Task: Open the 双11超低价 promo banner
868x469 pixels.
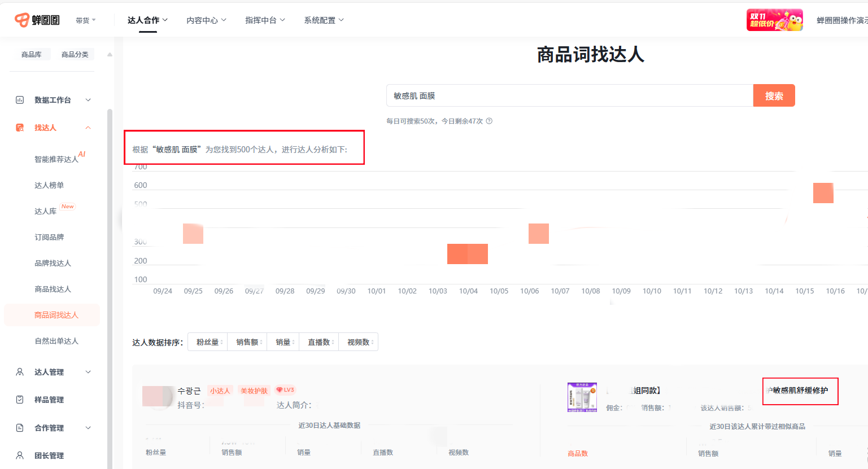Action: tap(774, 20)
